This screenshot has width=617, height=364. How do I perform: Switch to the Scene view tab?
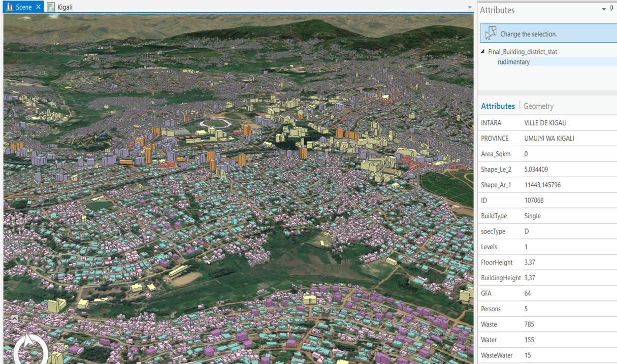23,7
